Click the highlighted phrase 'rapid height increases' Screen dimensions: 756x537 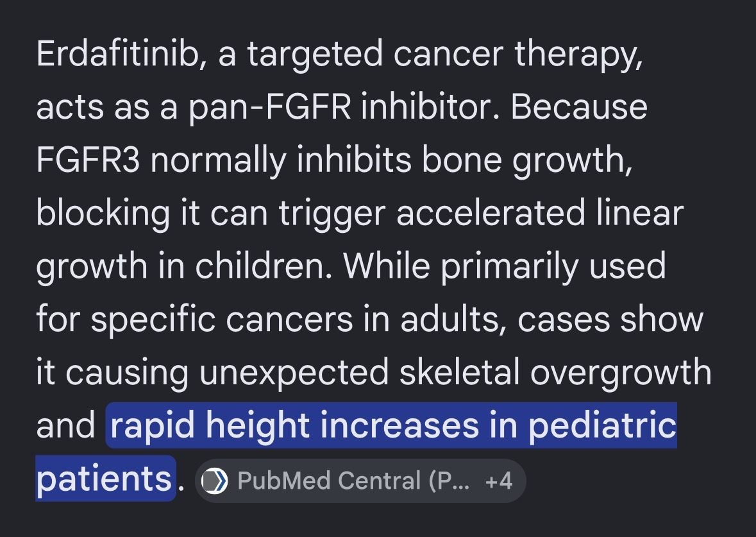coord(294,425)
